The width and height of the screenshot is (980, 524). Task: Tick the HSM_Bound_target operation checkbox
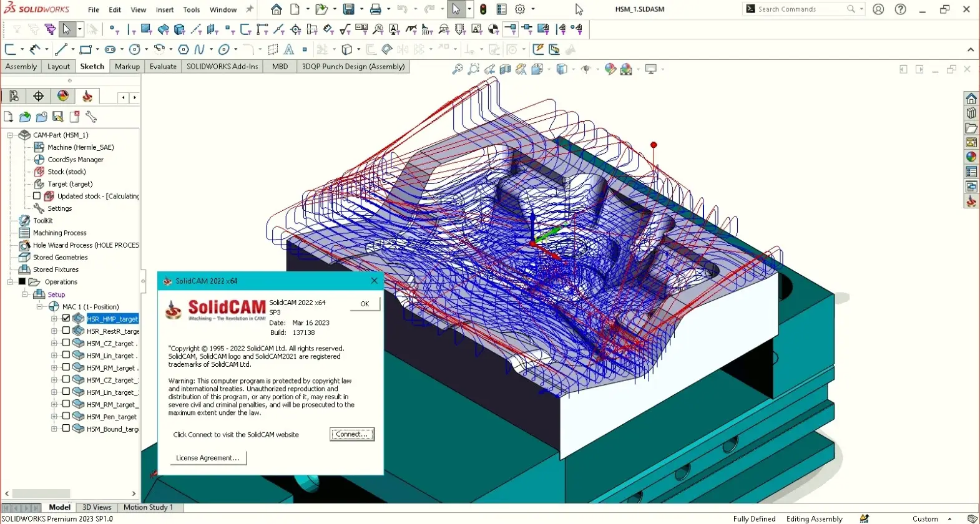click(66, 429)
